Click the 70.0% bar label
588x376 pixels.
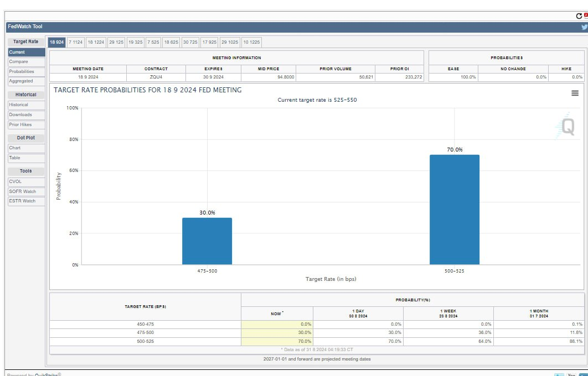455,150
